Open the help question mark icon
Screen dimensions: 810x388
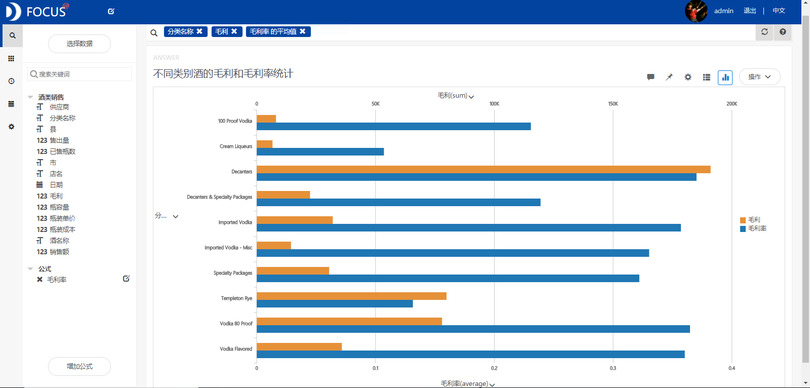pos(783,32)
